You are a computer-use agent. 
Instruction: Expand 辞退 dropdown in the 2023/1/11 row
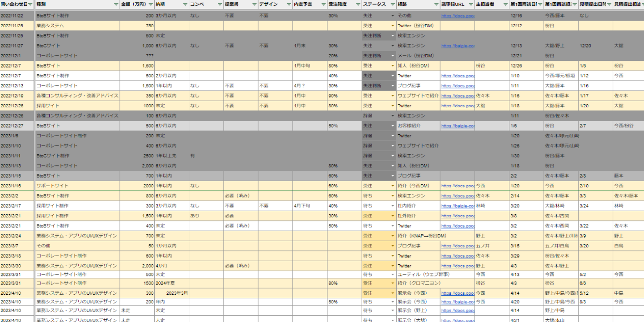[393, 156]
